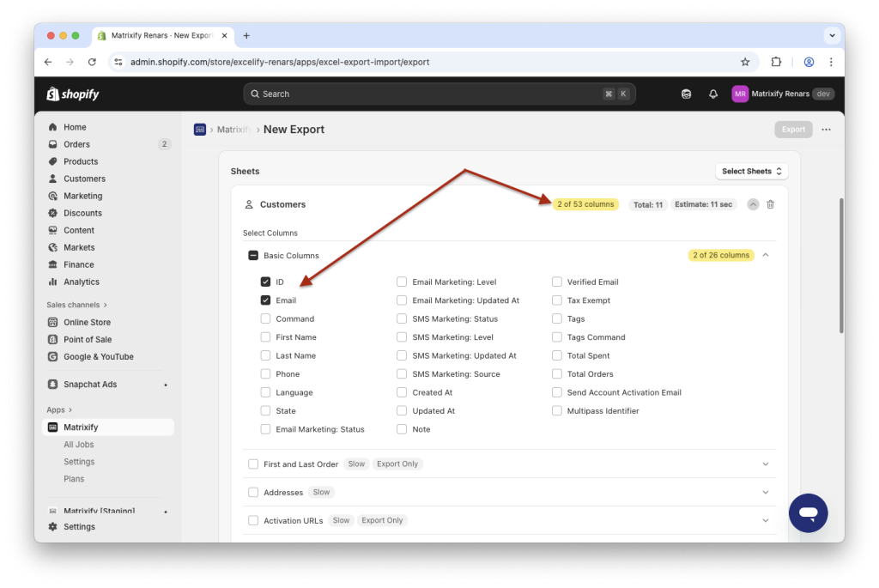The height and width of the screenshot is (588, 879).
Task: Open the All Jobs page under Matrixify
Action: (x=79, y=444)
